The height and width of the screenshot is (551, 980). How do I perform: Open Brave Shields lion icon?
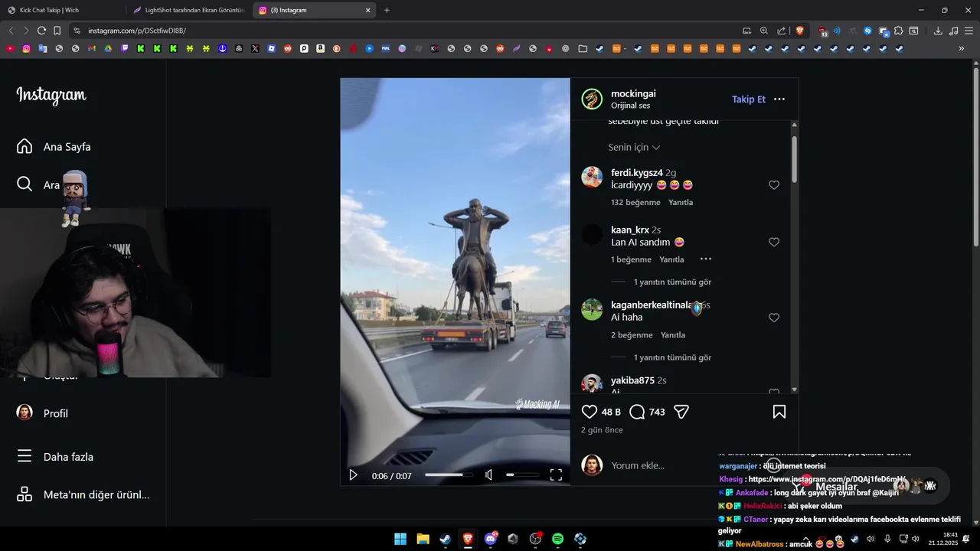[x=800, y=31]
